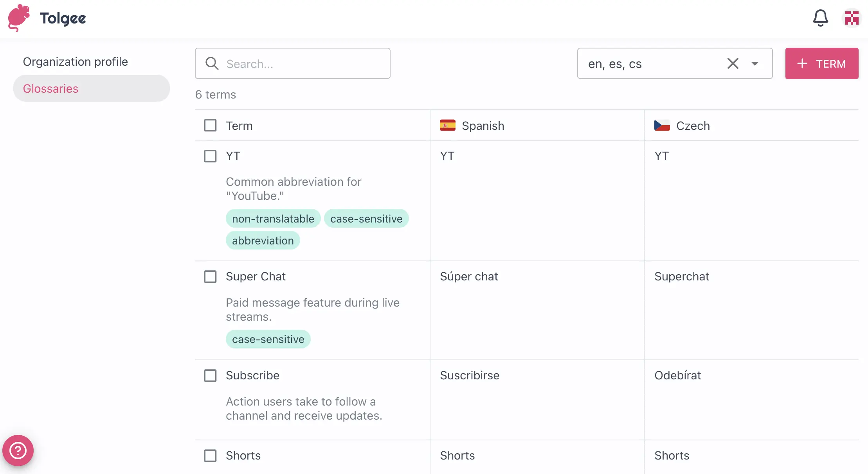868x474 pixels.
Task: Clear selected languages with the X icon
Action: pos(733,63)
